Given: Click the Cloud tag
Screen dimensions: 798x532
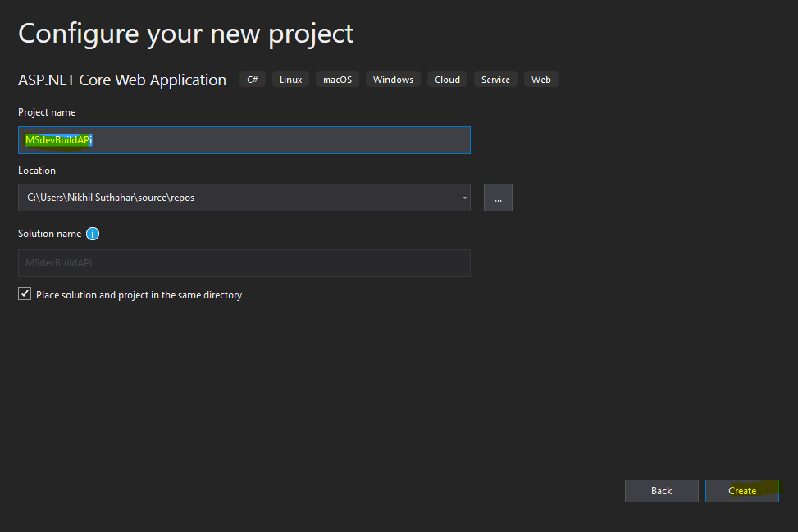Looking at the screenshot, I should point(447,80).
